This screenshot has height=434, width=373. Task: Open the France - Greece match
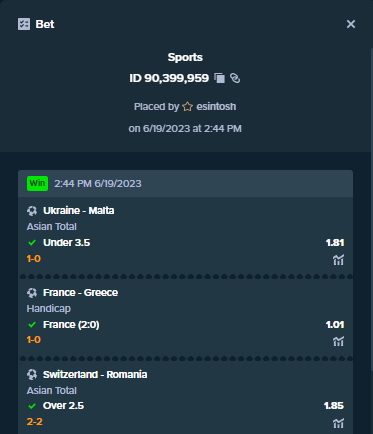80,293
